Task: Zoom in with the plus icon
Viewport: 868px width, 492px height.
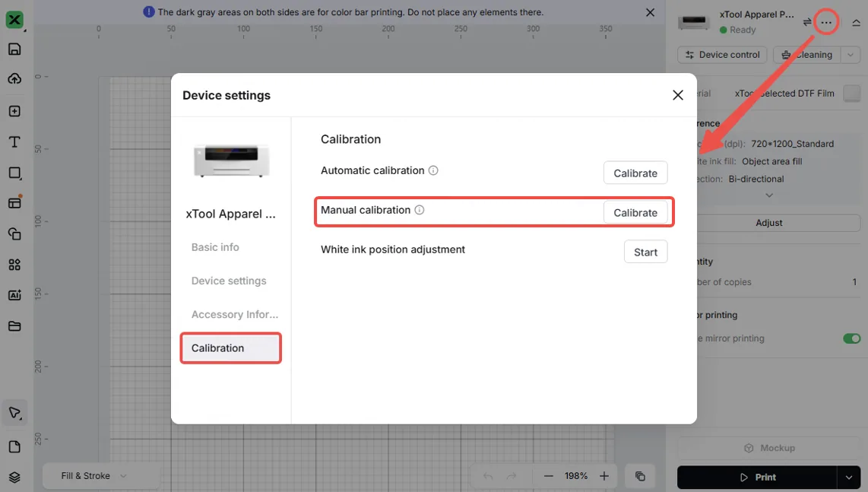Action: pyautogui.click(x=604, y=476)
